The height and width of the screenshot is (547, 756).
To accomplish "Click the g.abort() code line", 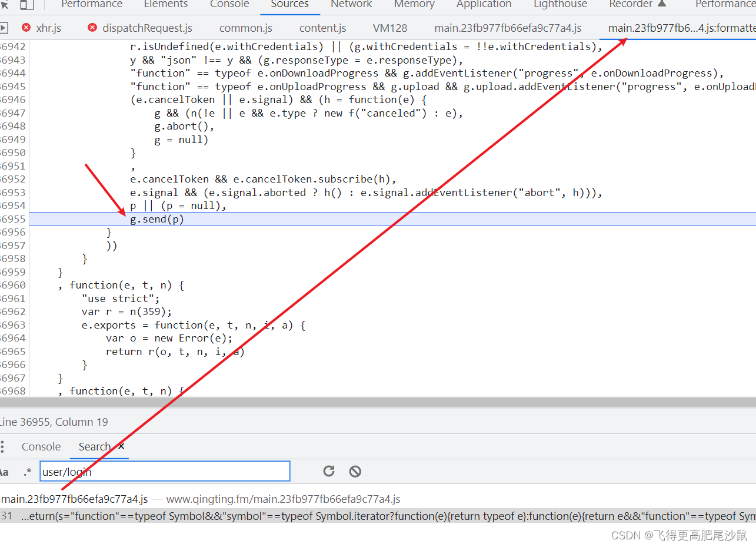I will point(184,126).
